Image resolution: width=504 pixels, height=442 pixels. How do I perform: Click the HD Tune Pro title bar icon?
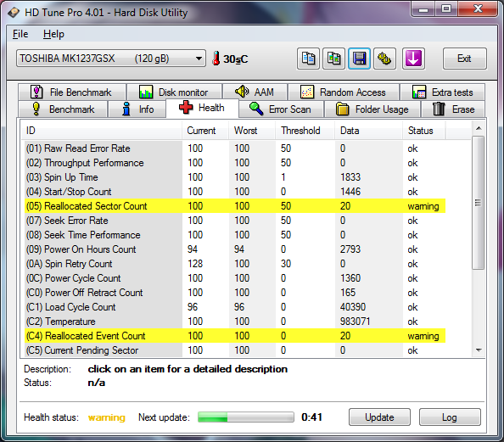pyautogui.click(x=14, y=13)
